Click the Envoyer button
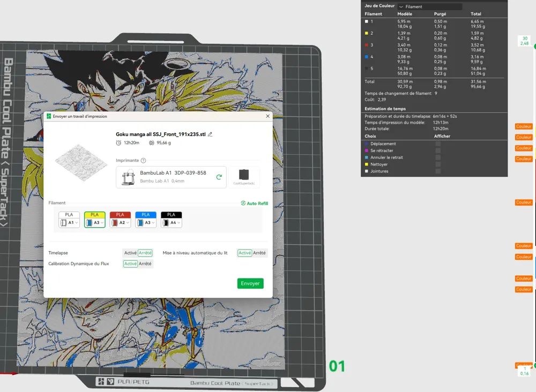536x392 pixels. pos(250,283)
